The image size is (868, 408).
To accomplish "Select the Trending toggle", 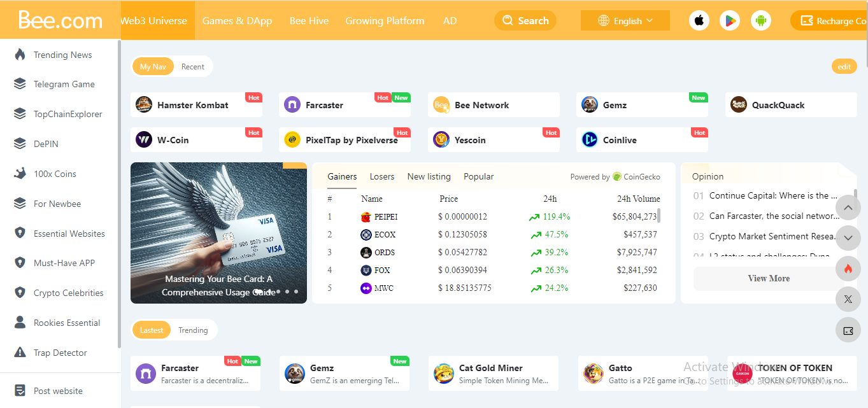I will (x=193, y=330).
